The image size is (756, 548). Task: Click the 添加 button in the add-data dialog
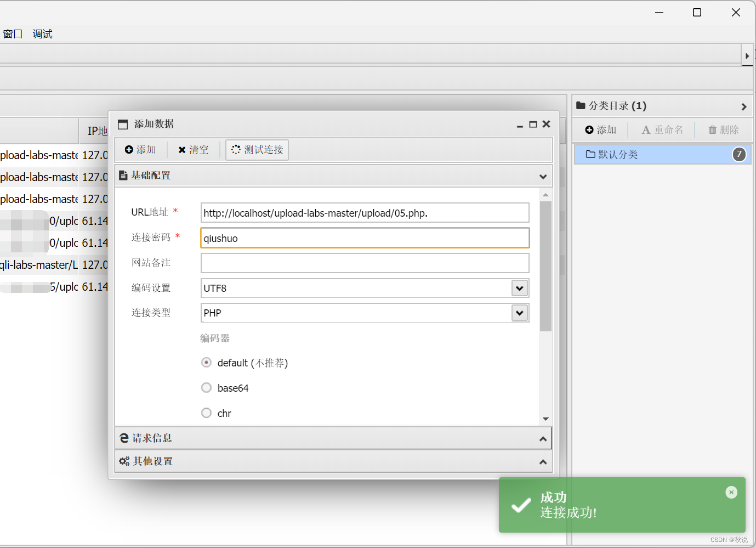[140, 150]
